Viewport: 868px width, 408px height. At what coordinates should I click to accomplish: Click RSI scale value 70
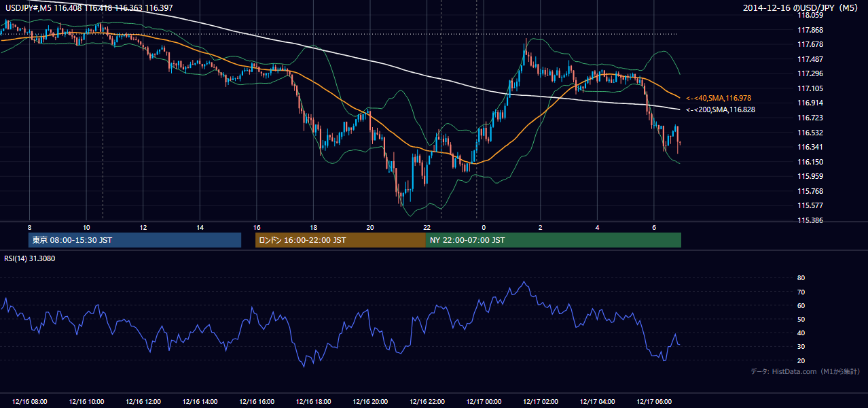(x=801, y=292)
